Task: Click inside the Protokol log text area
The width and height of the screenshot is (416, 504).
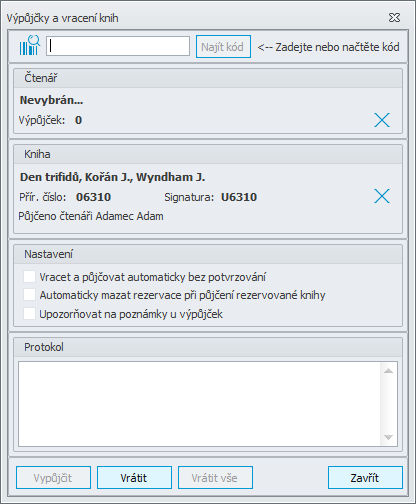Action: tap(199, 404)
